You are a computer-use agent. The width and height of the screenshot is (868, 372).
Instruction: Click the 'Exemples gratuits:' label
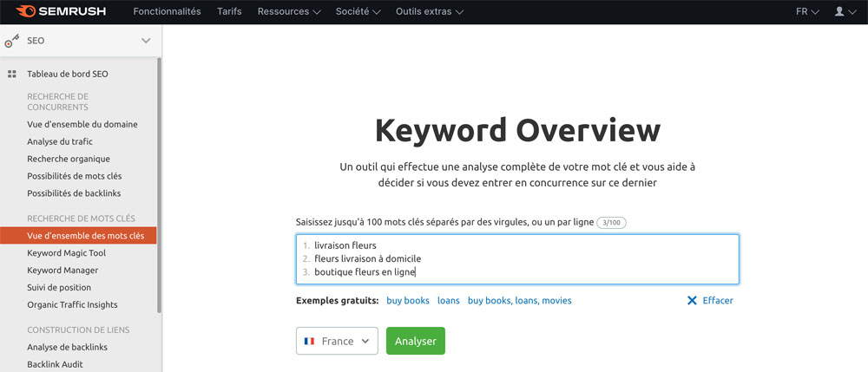click(338, 301)
